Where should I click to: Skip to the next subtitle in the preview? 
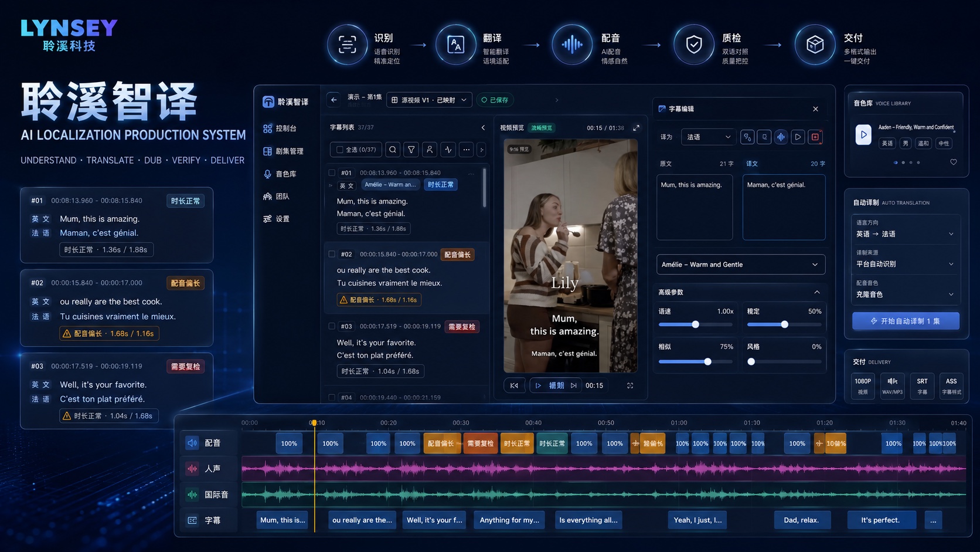coord(573,385)
